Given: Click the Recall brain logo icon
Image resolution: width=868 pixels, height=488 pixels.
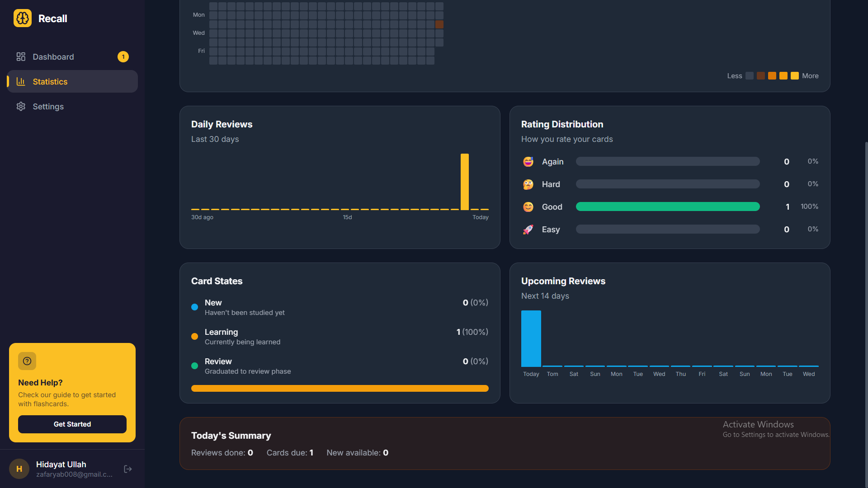Looking at the screenshot, I should [23, 19].
